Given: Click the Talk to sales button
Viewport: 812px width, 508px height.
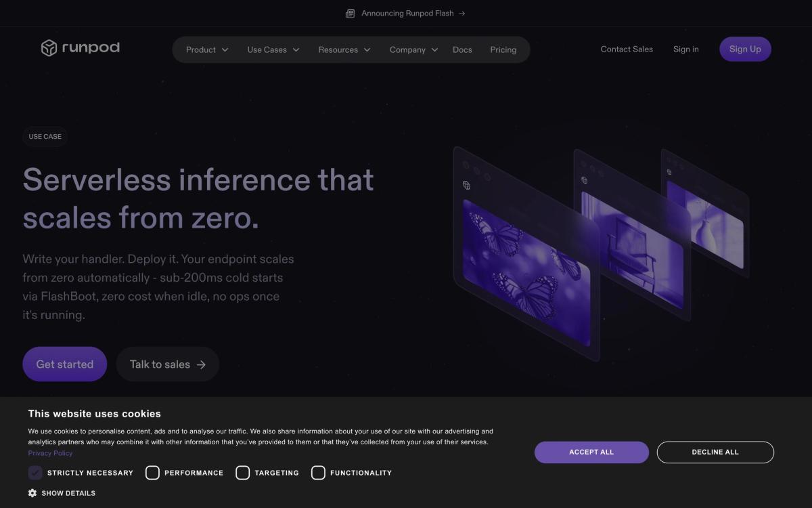Looking at the screenshot, I should point(168,364).
